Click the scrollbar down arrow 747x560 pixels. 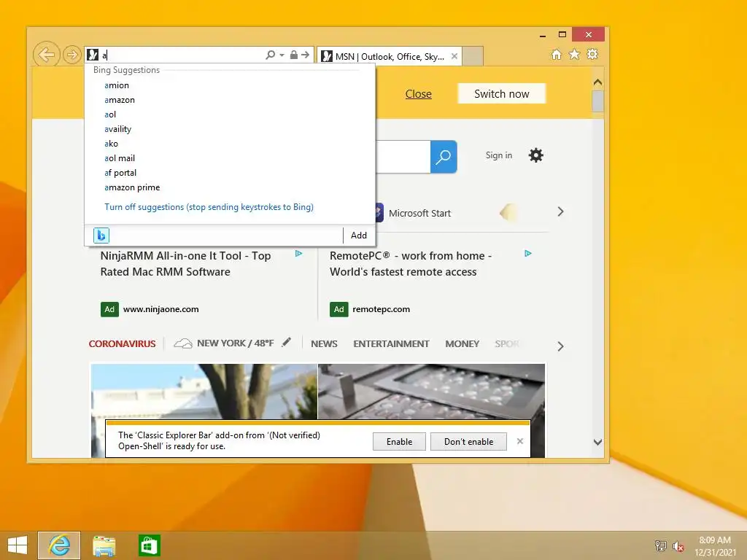click(598, 443)
